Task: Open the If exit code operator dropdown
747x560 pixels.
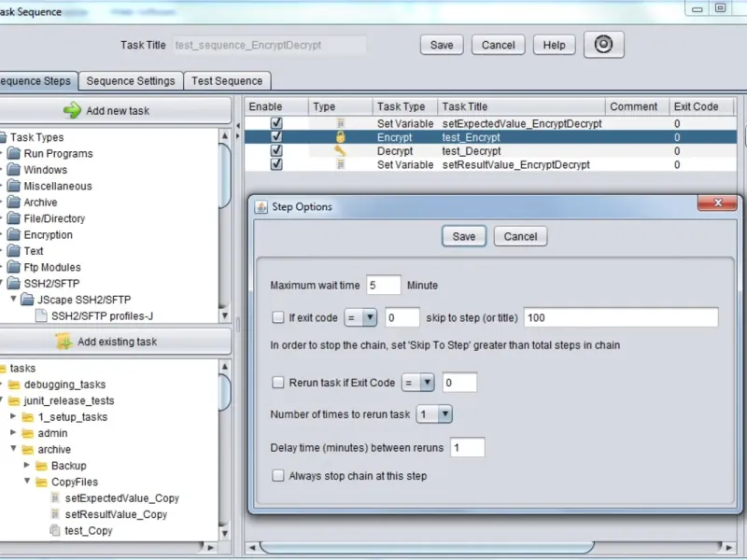Action: click(360, 317)
